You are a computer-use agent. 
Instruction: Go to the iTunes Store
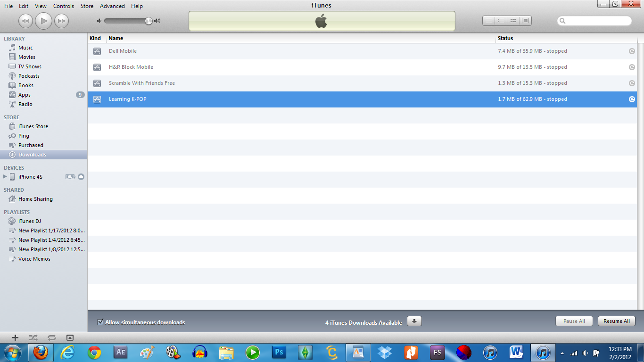[33, 126]
